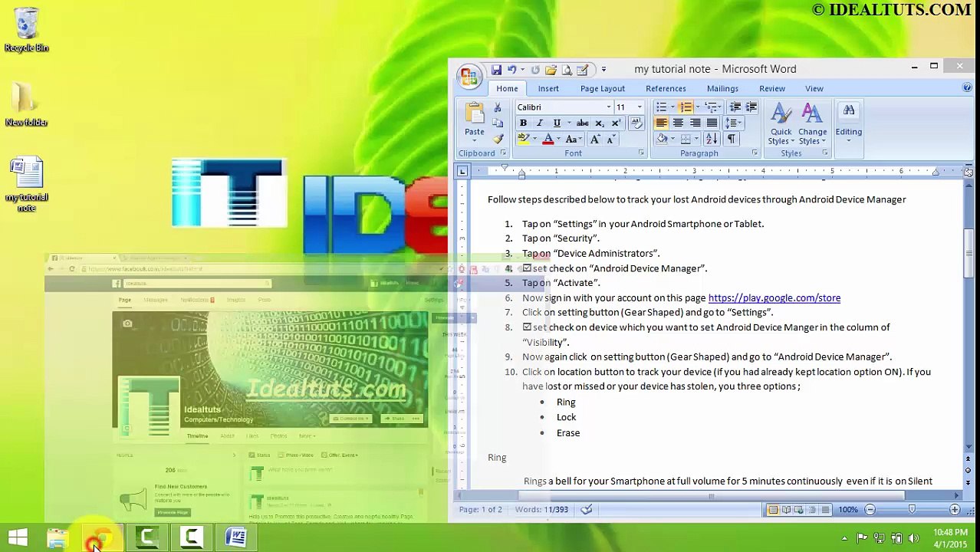Screen dimensions: 980x552
Task: Open the Font dialog launcher
Action: click(x=641, y=153)
